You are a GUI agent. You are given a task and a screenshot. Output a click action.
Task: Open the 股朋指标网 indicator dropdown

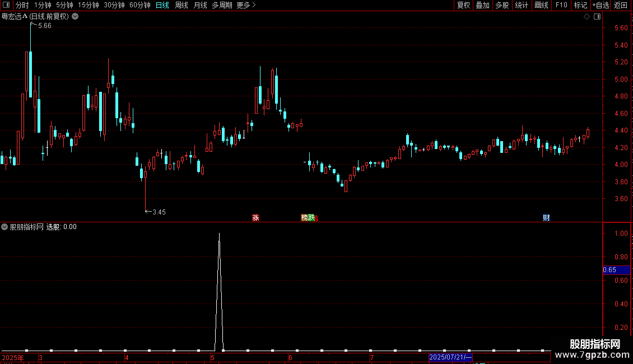point(4,227)
